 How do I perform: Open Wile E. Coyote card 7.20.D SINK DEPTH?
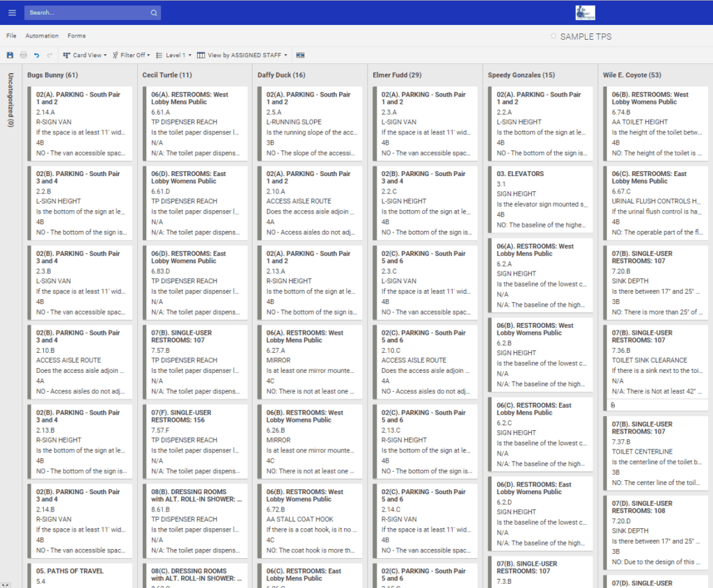[x=656, y=532]
